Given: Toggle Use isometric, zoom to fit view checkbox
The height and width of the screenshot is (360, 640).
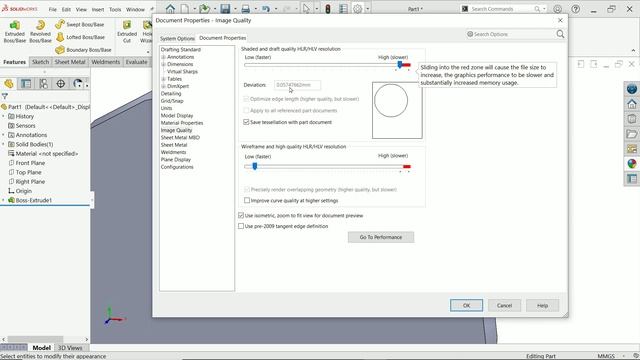Looking at the screenshot, I should [x=241, y=215].
